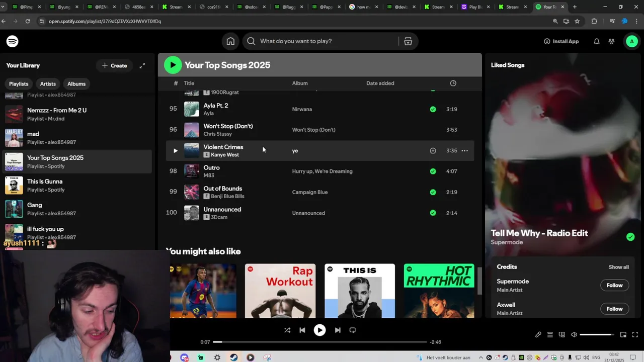Open the Browse icon in search bar
Screen dimensions: 644x362
pos(408,41)
